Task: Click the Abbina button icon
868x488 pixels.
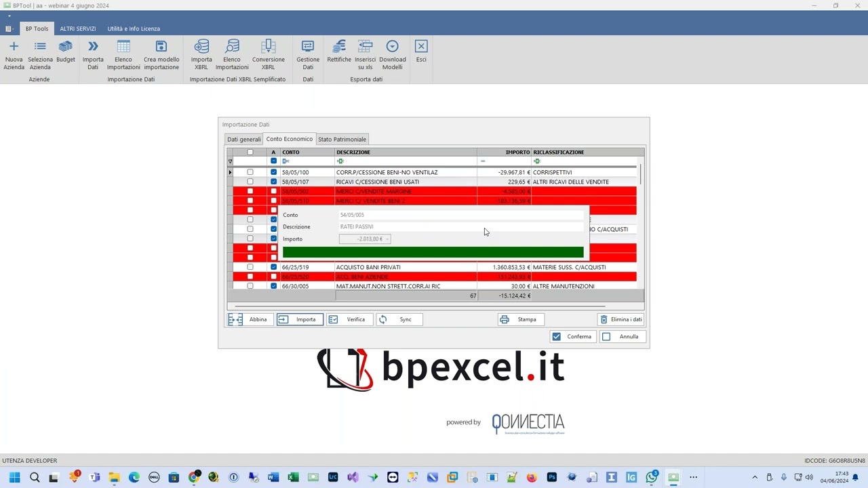Action: 235,319
